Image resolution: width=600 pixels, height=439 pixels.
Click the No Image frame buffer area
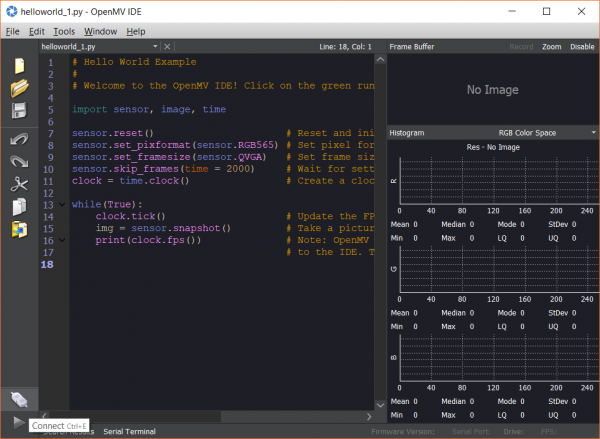[x=492, y=90]
